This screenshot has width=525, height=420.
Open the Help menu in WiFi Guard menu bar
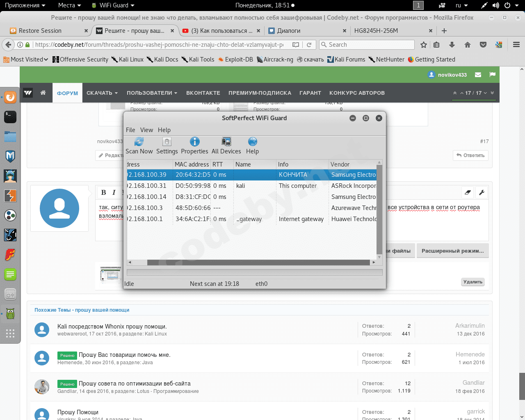(x=164, y=130)
